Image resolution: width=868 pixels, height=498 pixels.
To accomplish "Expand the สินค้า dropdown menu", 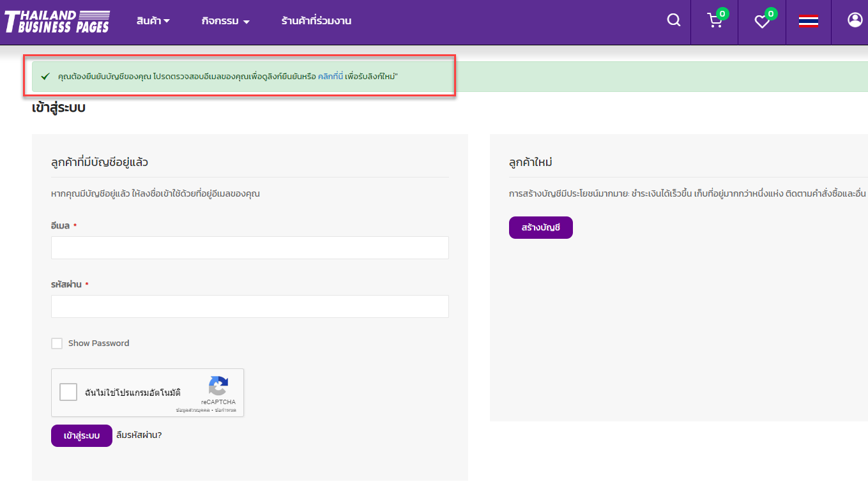I will pyautogui.click(x=153, y=21).
